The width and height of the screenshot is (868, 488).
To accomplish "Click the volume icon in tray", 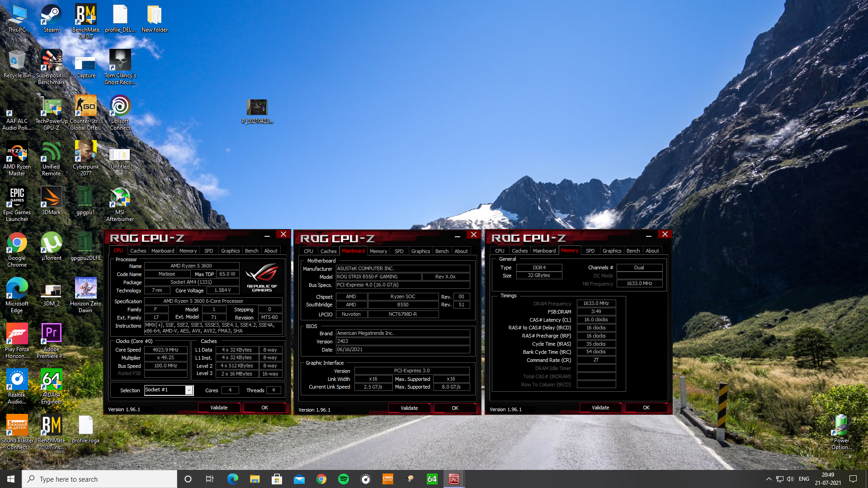I will tap(790, 479).
